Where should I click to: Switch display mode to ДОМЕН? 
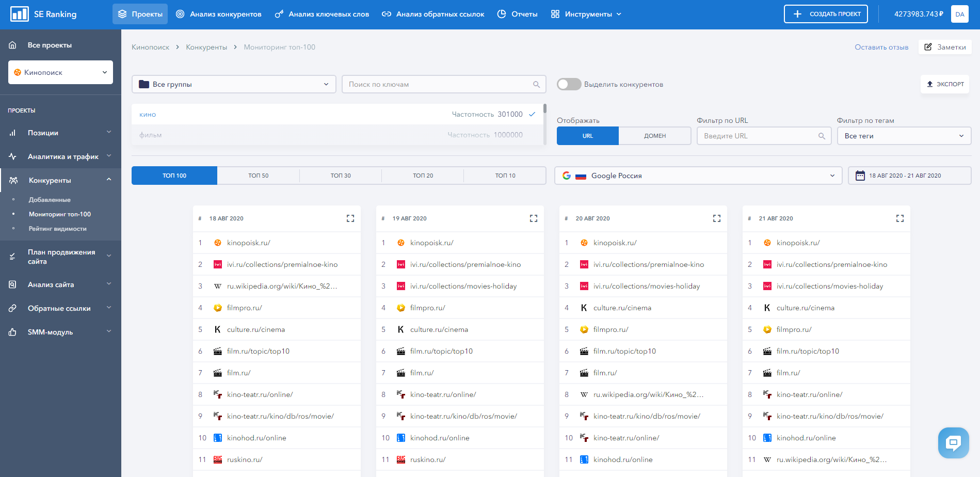pos(655,136)
